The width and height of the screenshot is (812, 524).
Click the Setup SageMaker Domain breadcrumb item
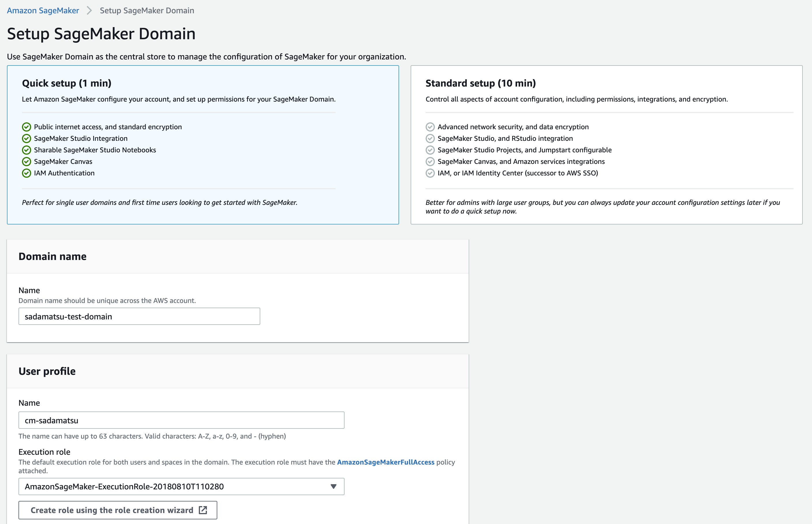pyautogui.click(x=146, y=10)
